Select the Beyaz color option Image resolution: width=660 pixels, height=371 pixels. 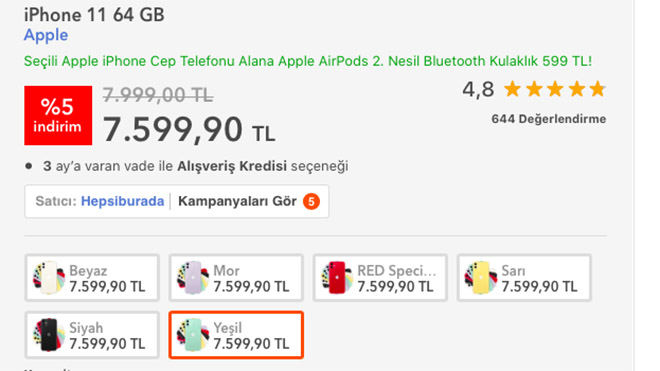(x=92, y=278)
